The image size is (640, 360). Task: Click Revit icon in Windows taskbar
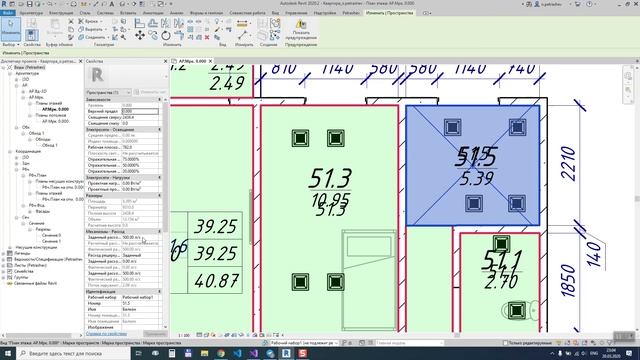pyautogui.click(x=286, y=353)
